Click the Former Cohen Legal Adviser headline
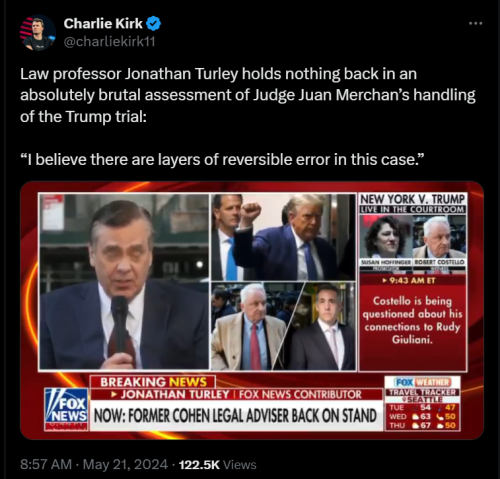Viewport: 500px width, 479px height. 235,416
